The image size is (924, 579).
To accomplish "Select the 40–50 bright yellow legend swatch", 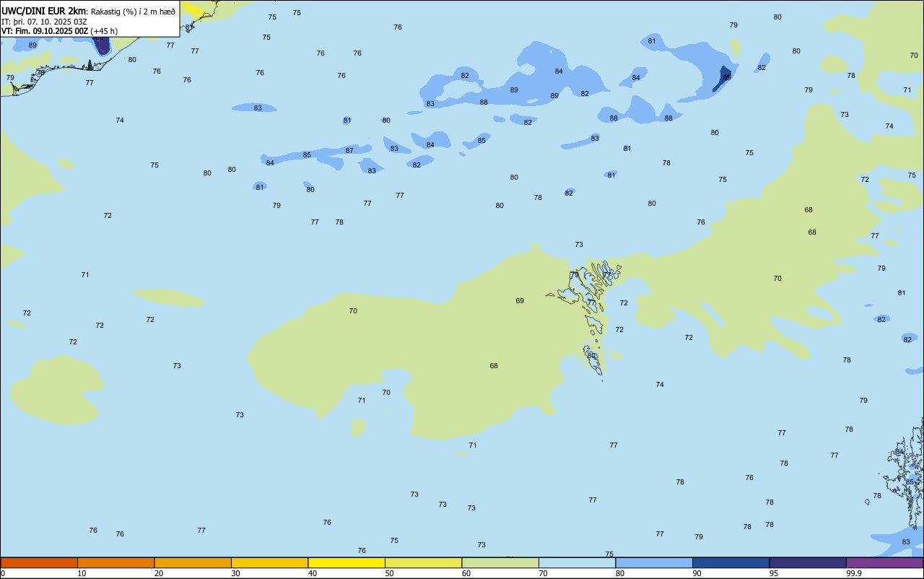I will [346, 562].
